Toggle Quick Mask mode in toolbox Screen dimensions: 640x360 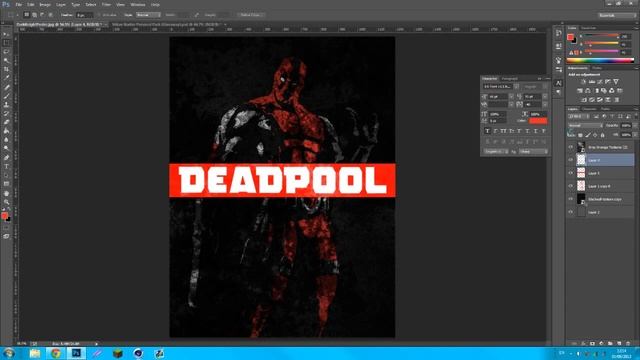tap(6, 228)
